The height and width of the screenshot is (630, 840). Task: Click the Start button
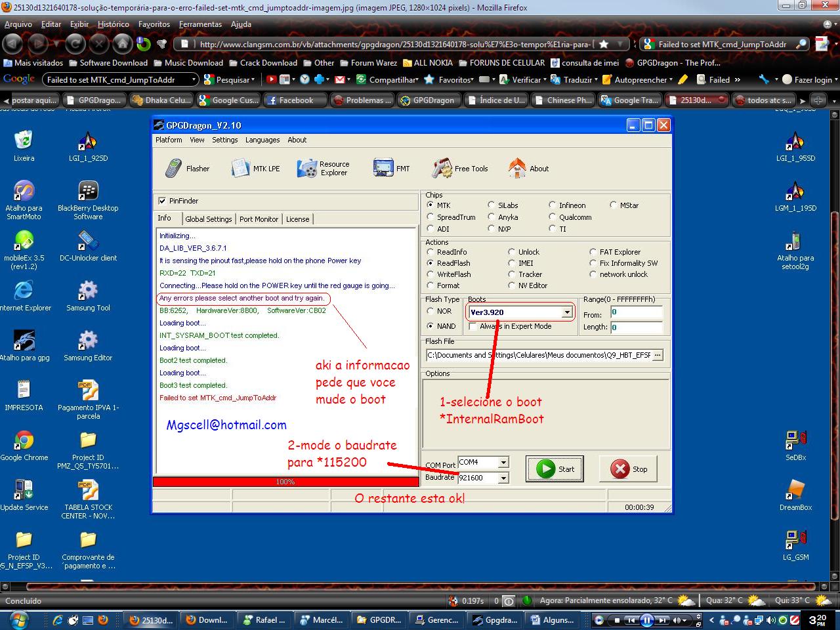[555, 469]
